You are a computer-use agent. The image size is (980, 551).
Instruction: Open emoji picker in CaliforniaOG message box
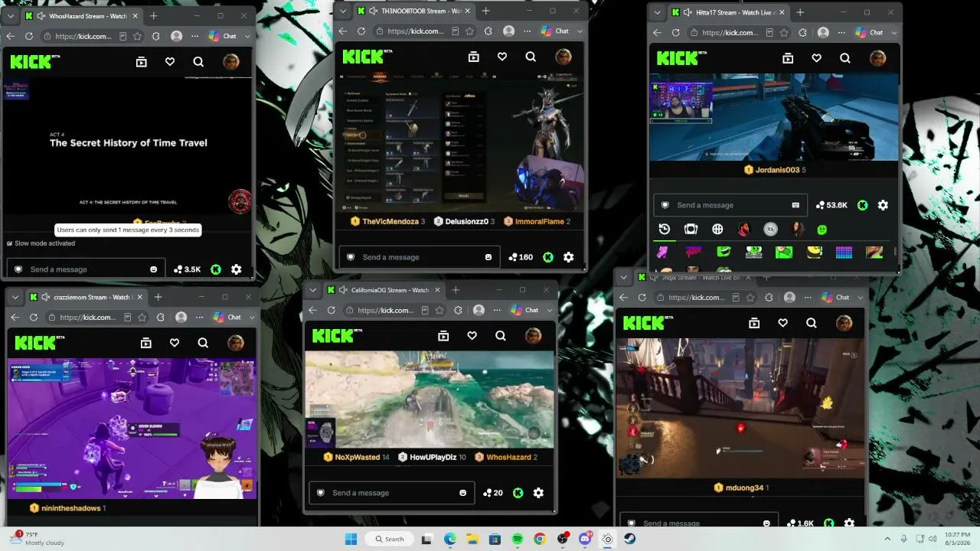pyautogui.click(x=462, y=493)
